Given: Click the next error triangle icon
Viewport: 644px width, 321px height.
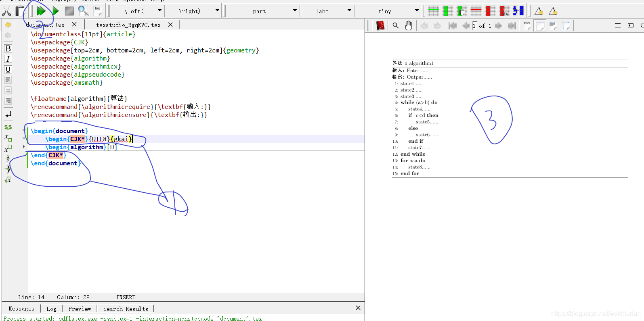Looking at the screenshot, I should pyautogui.click(x=553, y=11).
